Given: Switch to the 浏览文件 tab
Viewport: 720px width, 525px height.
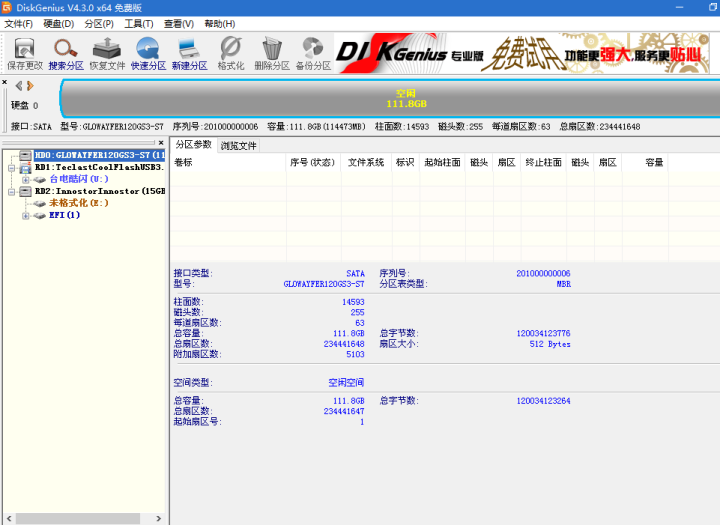Looking at the screenshot, I should pyautogui.click(x=239, y=145).
